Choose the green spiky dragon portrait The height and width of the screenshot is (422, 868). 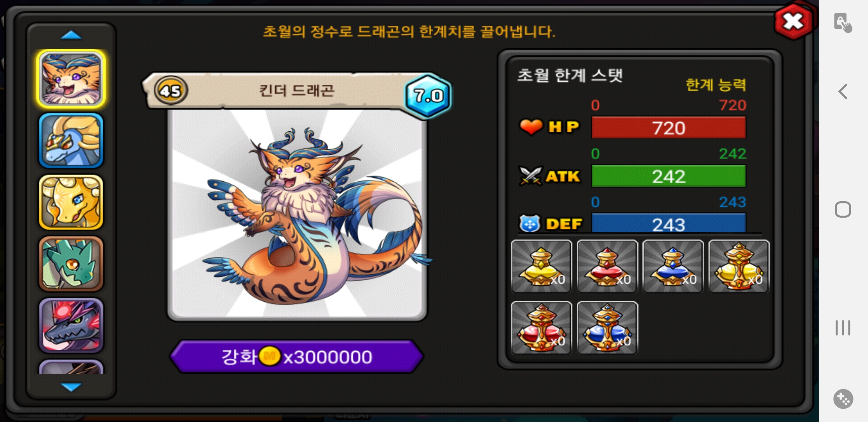(x=71, y=264)
